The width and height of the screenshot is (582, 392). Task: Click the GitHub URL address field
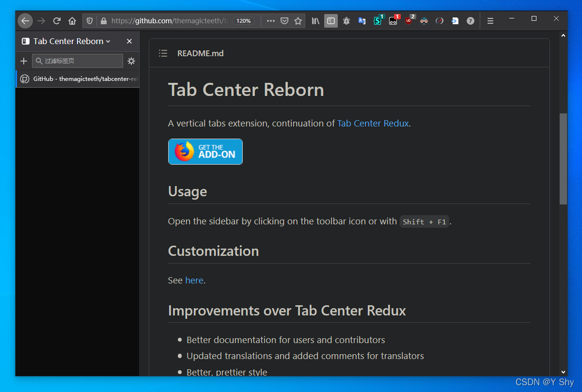[x=170, y=21]
